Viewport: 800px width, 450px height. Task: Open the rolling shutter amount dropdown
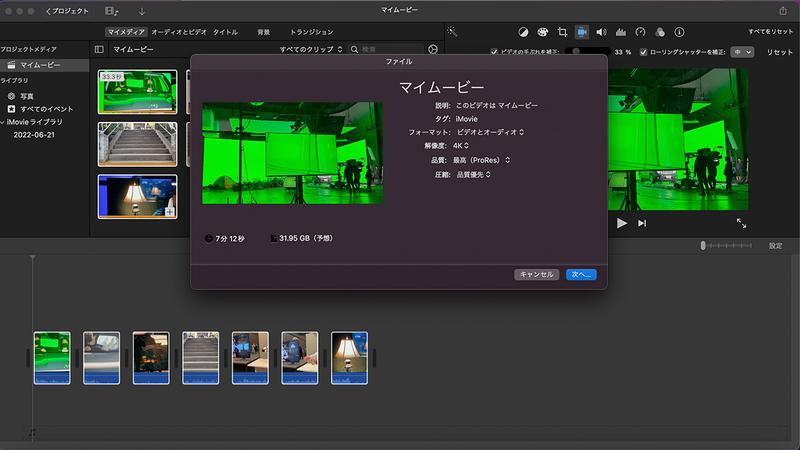742,52
